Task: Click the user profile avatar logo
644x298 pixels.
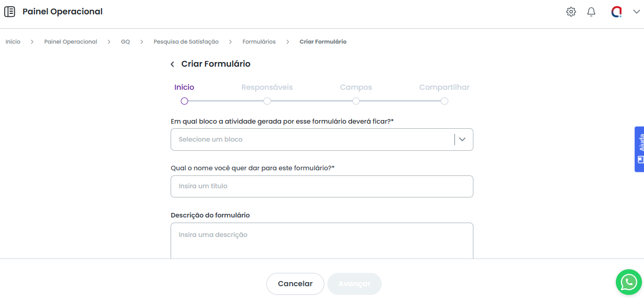Action: click(x=616, y=12)
